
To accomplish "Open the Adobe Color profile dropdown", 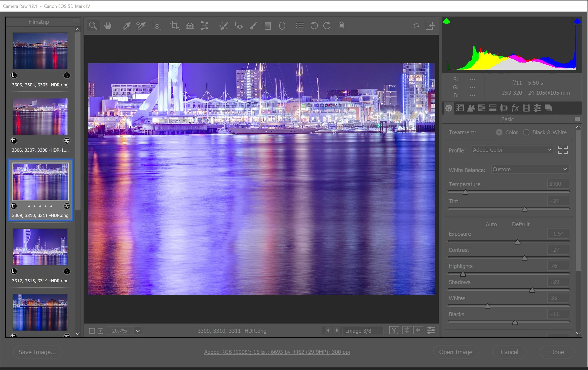I will 512,150.
